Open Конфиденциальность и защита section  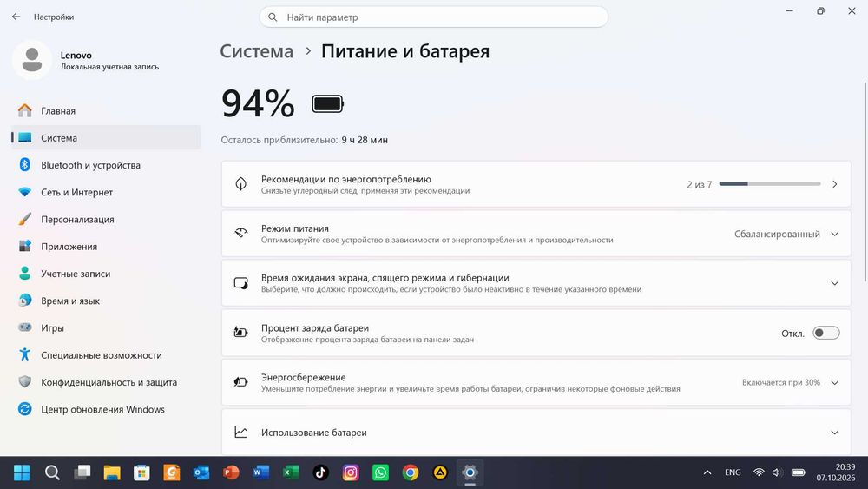(106, 382)
